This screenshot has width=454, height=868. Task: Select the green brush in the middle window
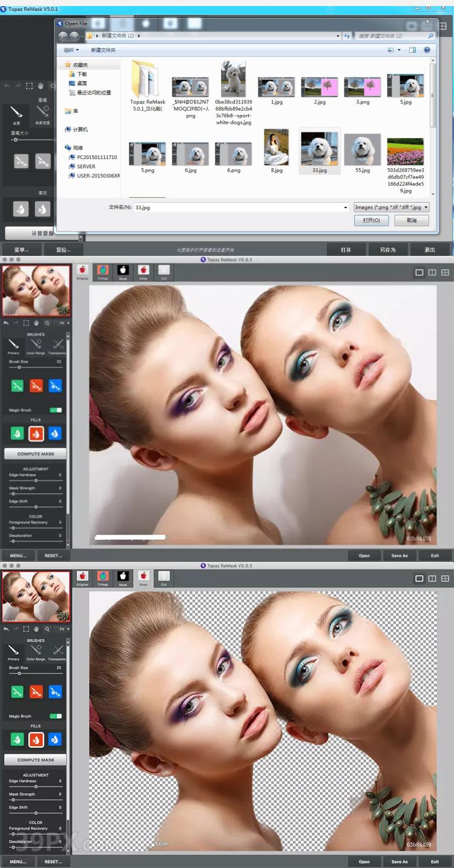[x=17, y=385]
